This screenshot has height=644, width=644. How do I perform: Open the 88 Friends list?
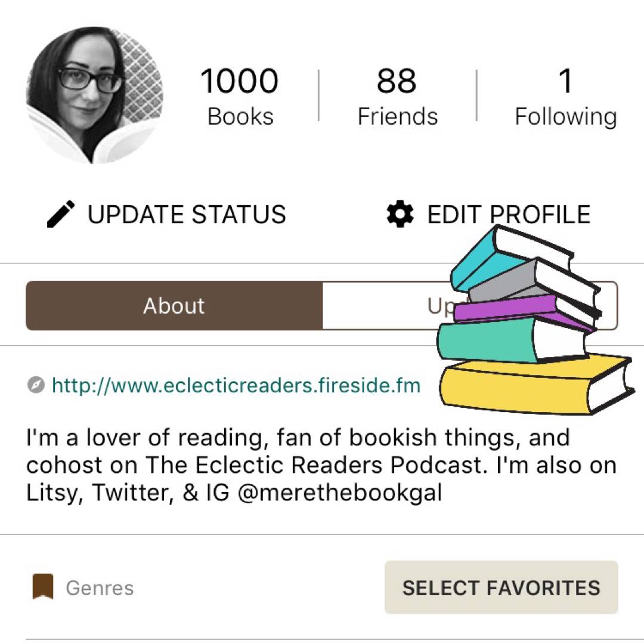click(397, 95)
